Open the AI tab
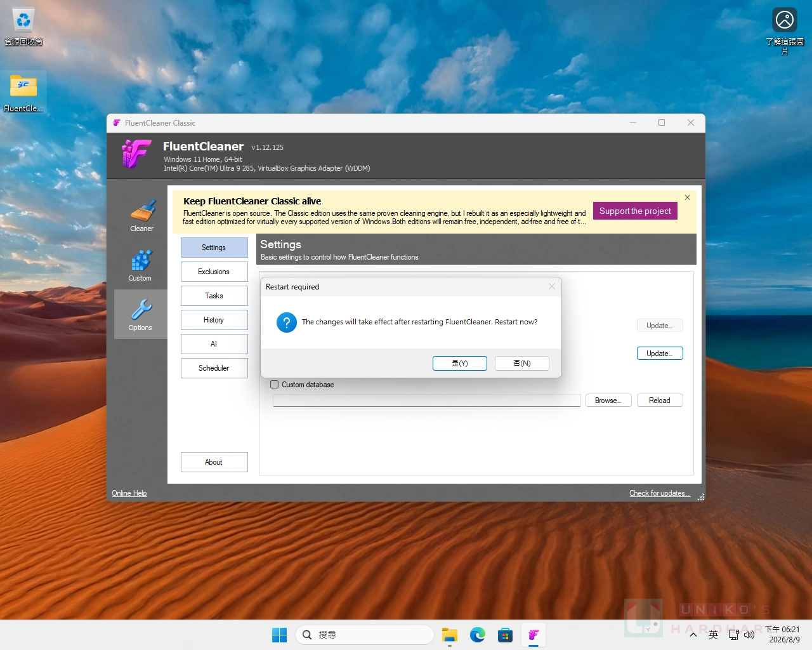This screenshot has width=812, height=650. tap(214, 344)
